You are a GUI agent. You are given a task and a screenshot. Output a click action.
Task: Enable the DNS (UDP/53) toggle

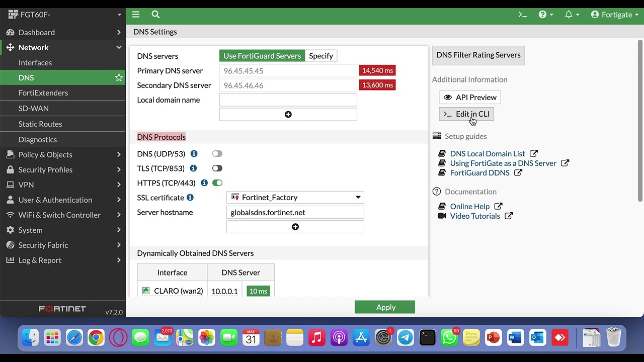coord(217,154)
